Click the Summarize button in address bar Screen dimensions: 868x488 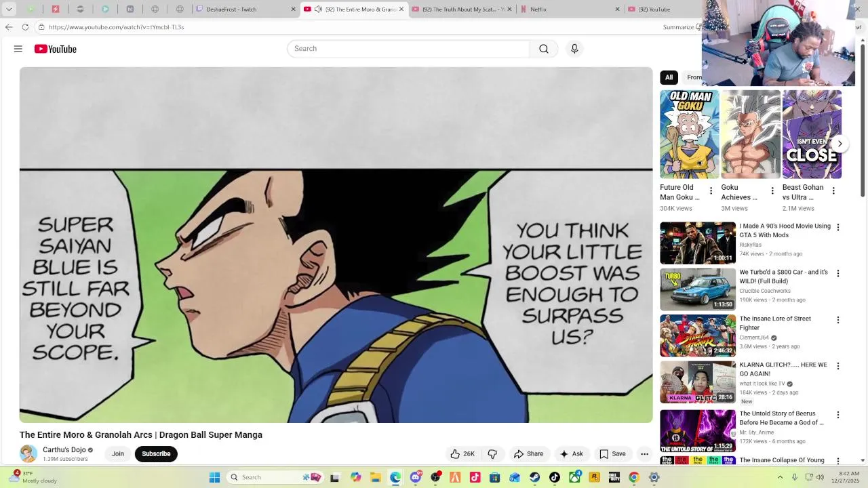pyautogui.click(x=680, y=27)
